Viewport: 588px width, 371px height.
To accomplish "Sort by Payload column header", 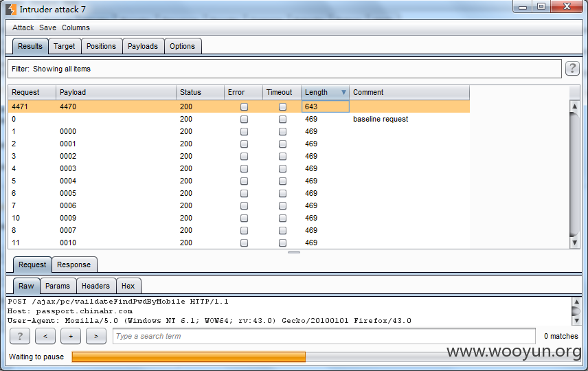I will [x=116, y=92].
